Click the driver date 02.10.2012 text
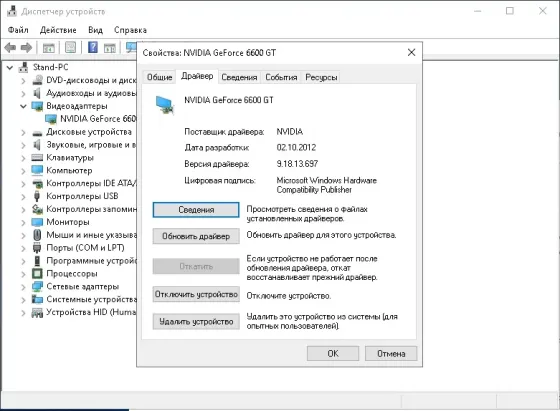The height and width of the screenshot is (411, 560). tap(296, 147)
